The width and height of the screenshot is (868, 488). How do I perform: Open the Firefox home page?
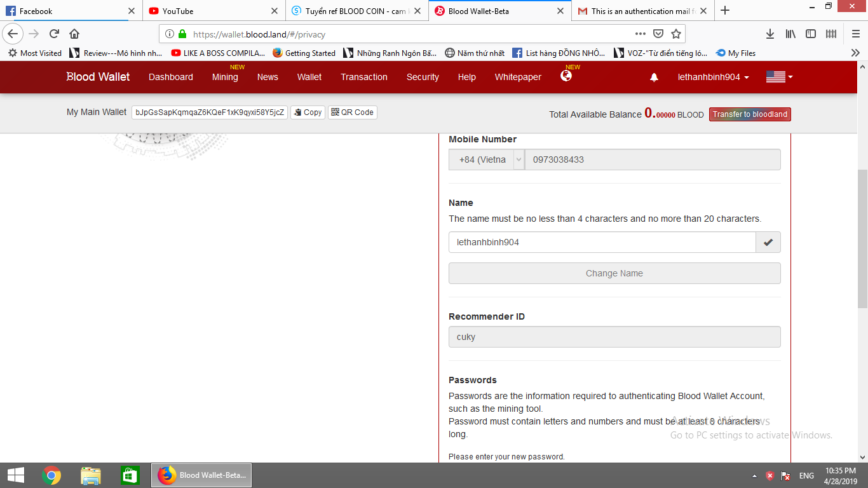pos(74,34)
